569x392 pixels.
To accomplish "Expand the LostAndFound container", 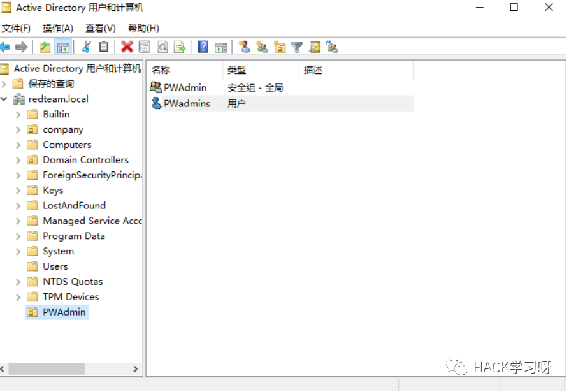I will (18, 206).
